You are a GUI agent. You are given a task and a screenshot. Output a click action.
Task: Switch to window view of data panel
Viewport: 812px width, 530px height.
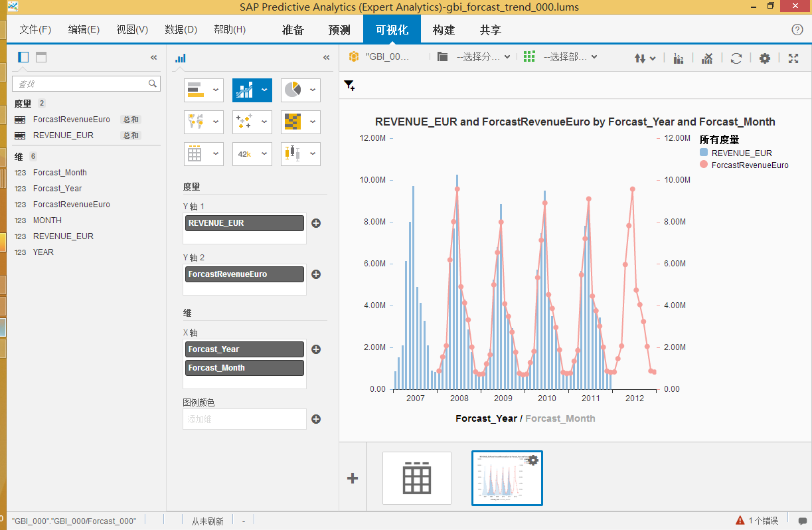(41, 57)
